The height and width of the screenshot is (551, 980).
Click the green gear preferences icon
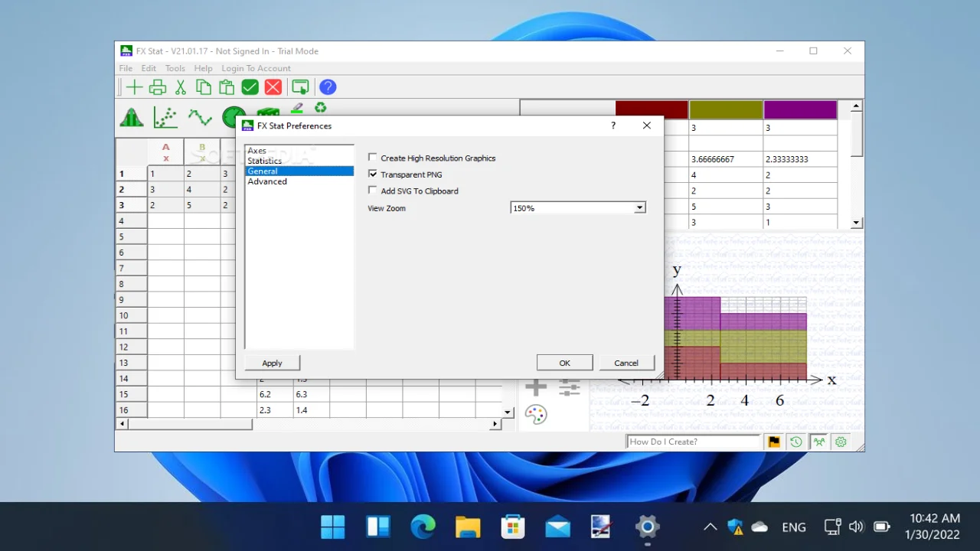click(x=841, y=442)
